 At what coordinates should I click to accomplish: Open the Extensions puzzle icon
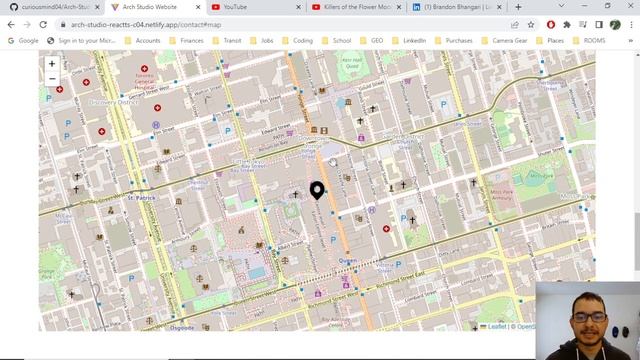(x=567, y=25)
